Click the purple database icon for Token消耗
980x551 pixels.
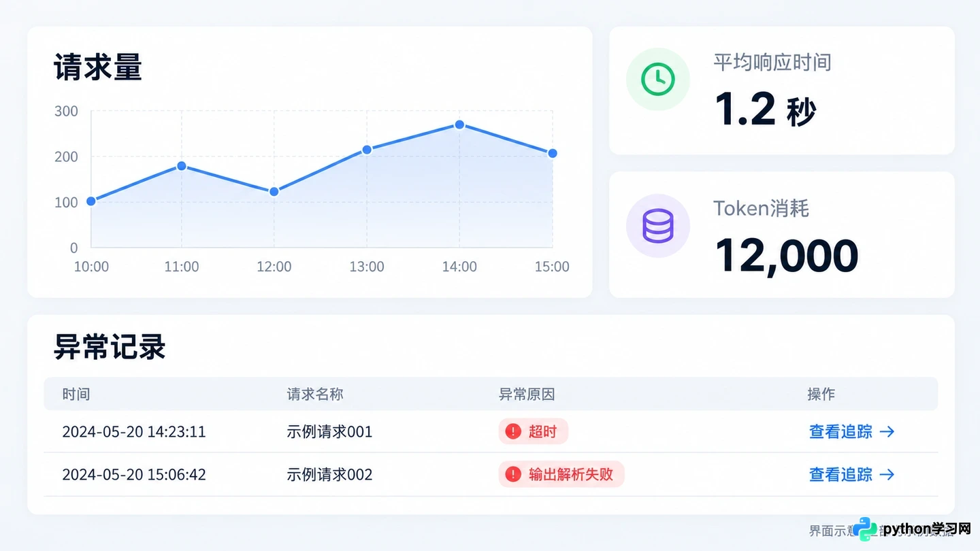(657, 226)
